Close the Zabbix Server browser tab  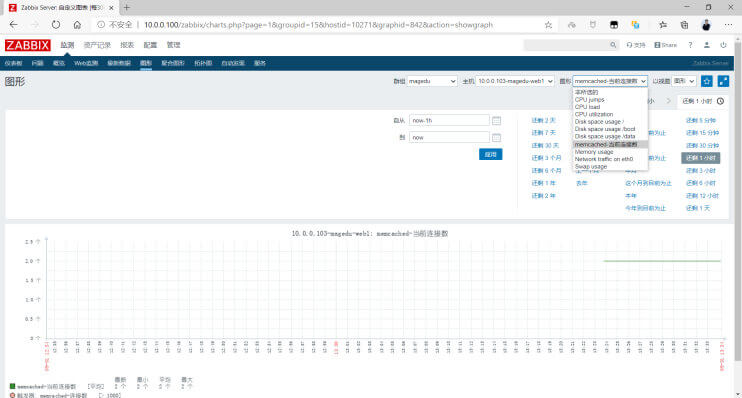(111, 8)
